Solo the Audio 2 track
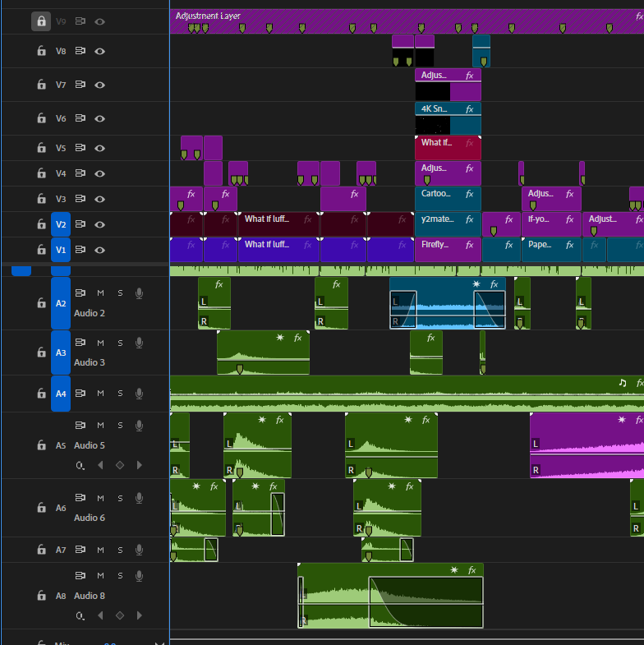Viewport: 644px width, 645px height. coord(120,293)
